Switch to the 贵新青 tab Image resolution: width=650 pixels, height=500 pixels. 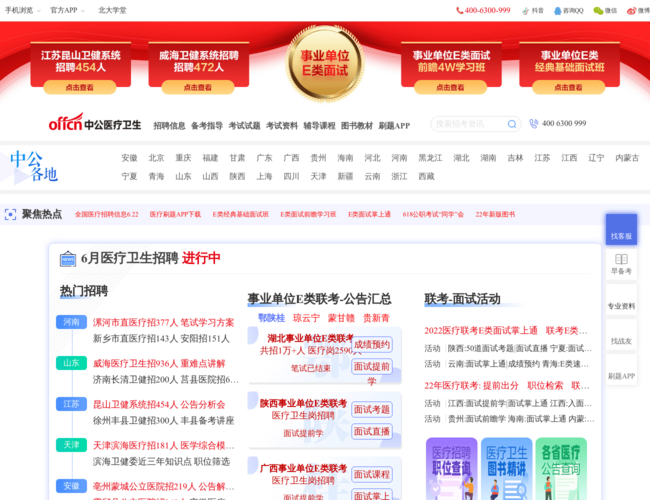click(376, 318)
